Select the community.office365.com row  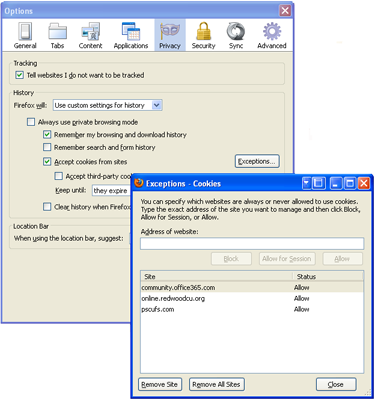click(x=252, y=287)
